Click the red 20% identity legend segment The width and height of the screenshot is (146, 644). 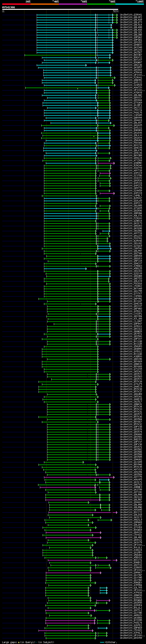(x=16, y=4)
